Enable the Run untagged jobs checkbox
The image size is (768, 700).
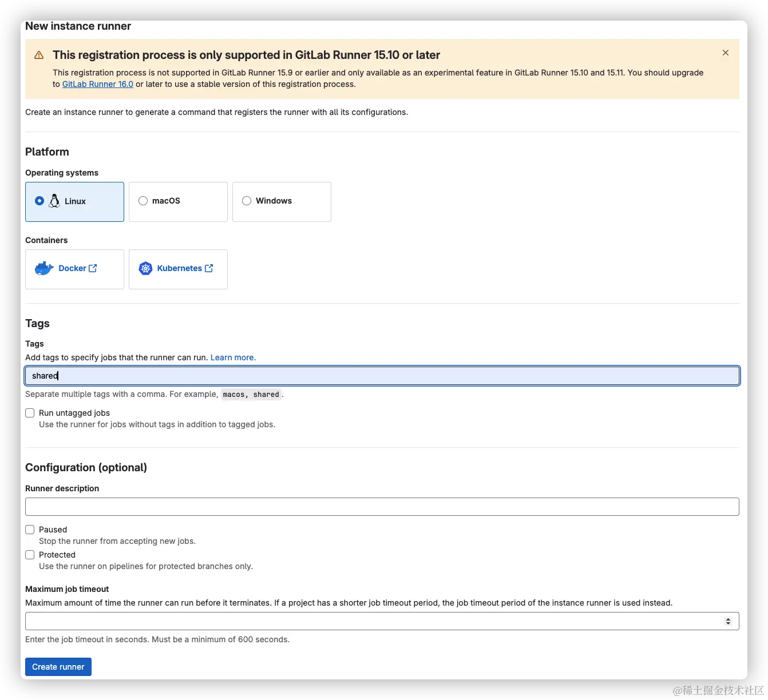pyautogui.click(x=30, y=413)
